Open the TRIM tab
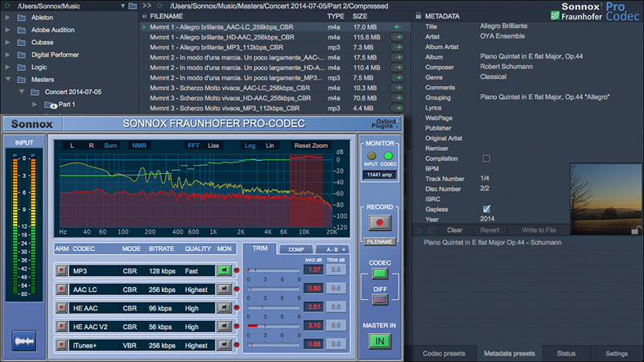The width and height of the screenshot is (644, 362). point(260,249)
